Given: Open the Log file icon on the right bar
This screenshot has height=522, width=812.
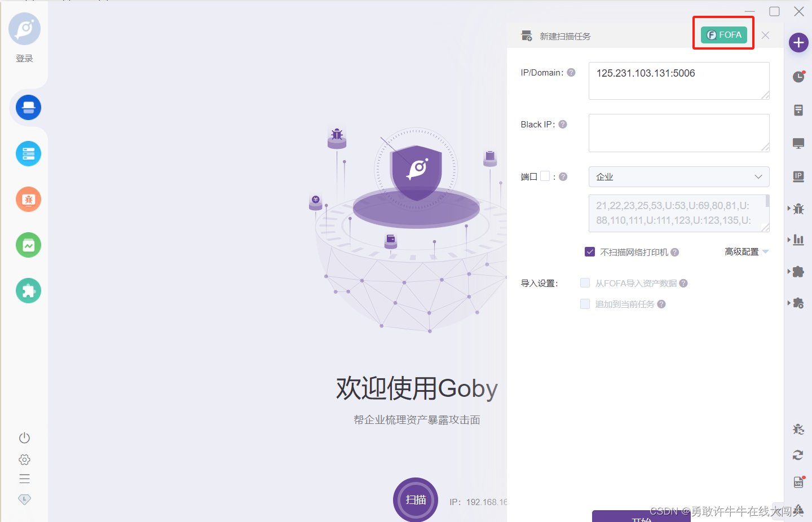Looking at the screenshot, I should [798, 482].
